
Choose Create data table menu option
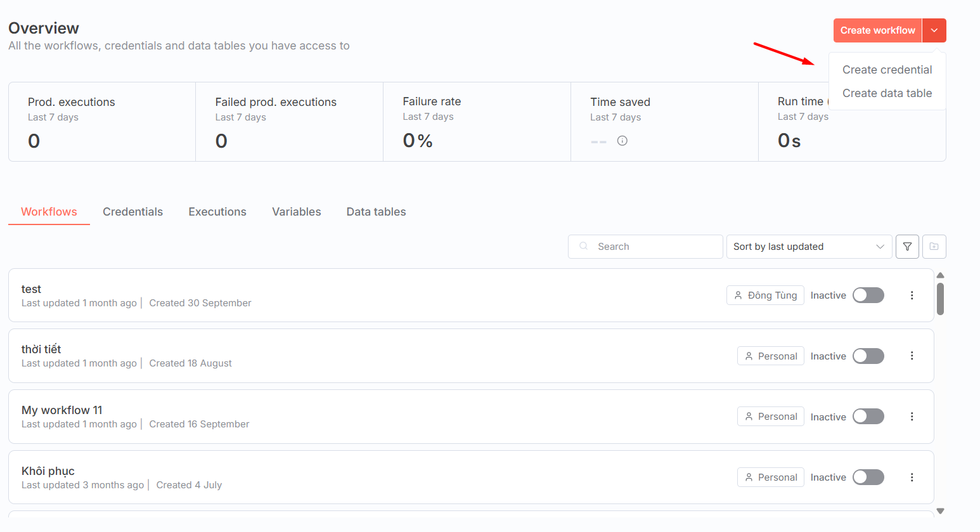pos(887,93)
